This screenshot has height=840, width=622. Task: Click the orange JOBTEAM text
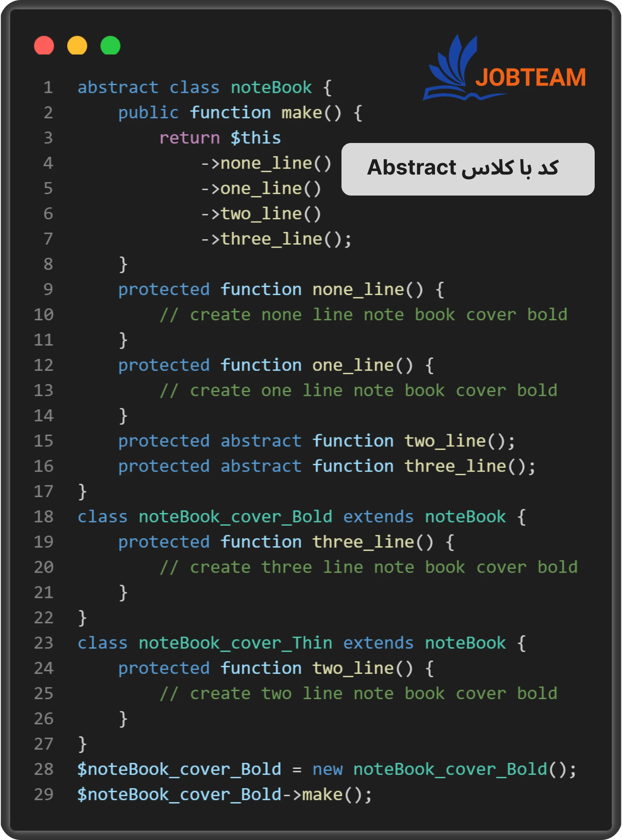coord(530,77)
